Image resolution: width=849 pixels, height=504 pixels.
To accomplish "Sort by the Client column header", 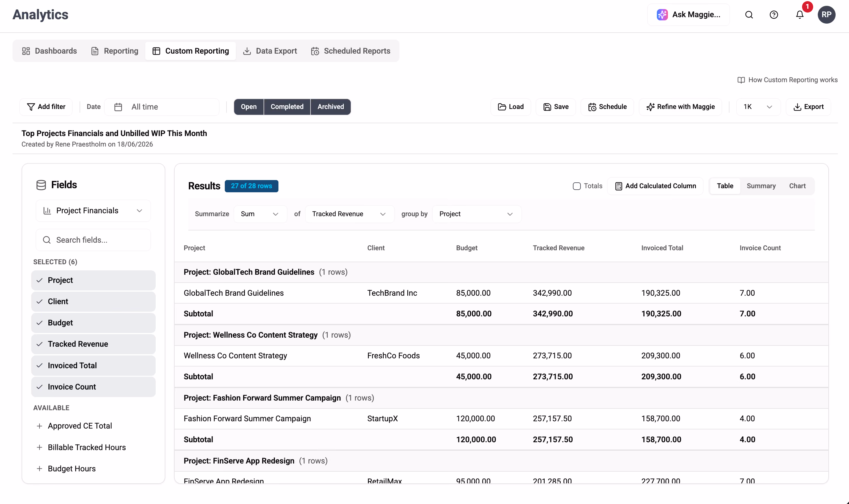I will [x=376, y=248].
